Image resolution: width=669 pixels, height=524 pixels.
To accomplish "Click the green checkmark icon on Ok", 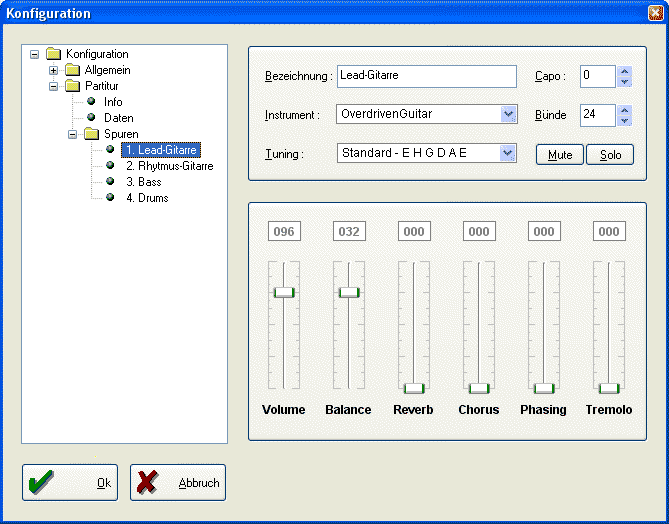I will tap(42, 483).
